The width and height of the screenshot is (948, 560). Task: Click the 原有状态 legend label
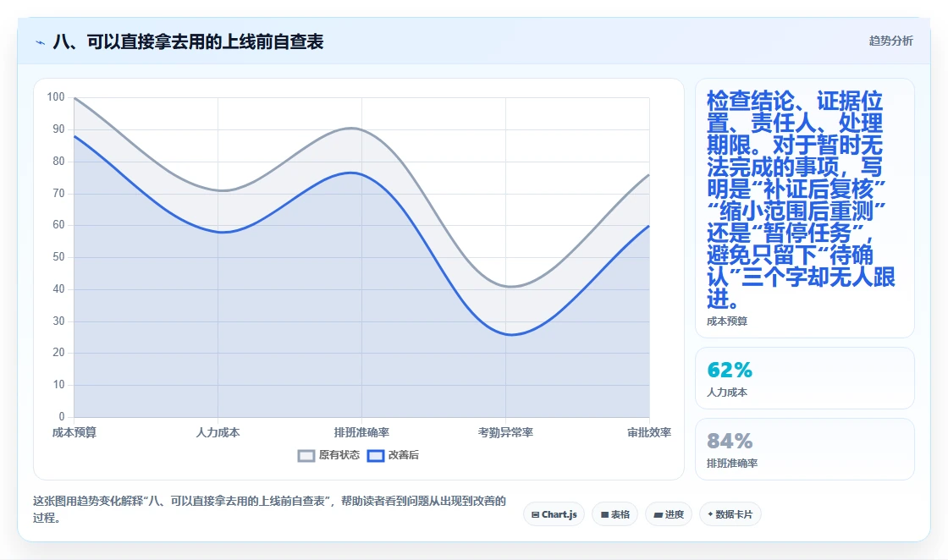pos(339,455)
